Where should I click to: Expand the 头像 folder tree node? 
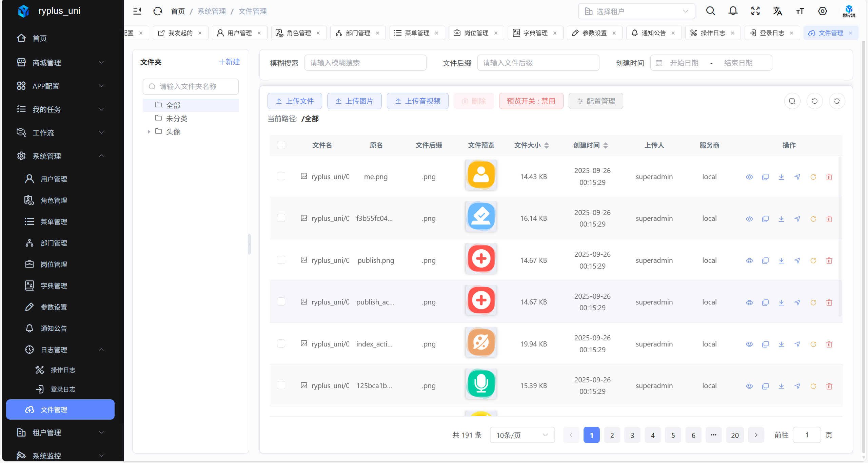click(x=149, y=132)
